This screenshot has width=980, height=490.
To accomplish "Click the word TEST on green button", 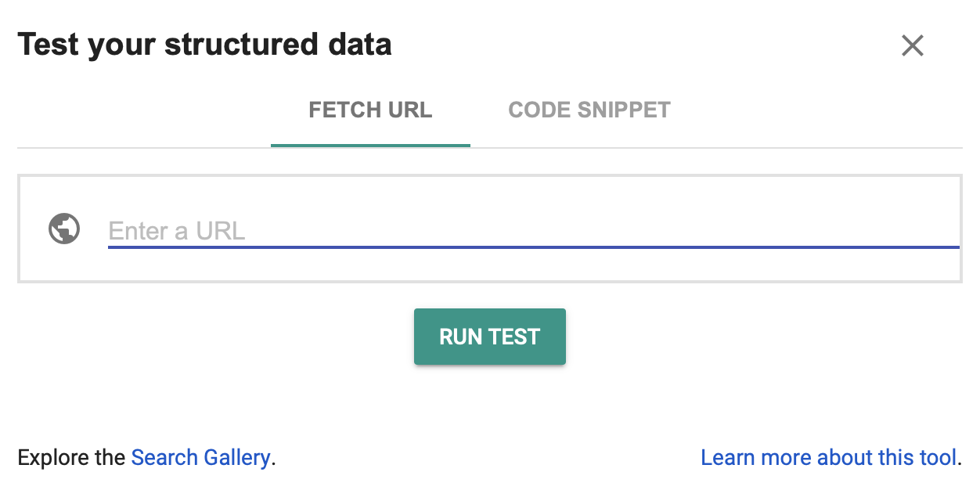I will click(x=515, y=337).
